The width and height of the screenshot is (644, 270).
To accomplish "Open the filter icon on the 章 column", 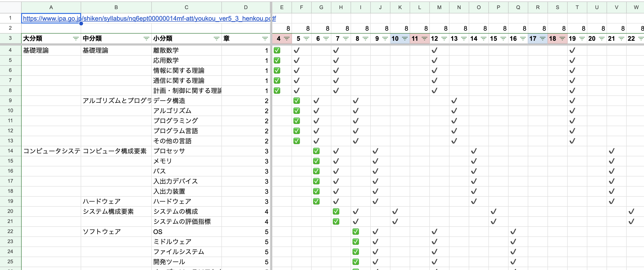I will point(265,38).
